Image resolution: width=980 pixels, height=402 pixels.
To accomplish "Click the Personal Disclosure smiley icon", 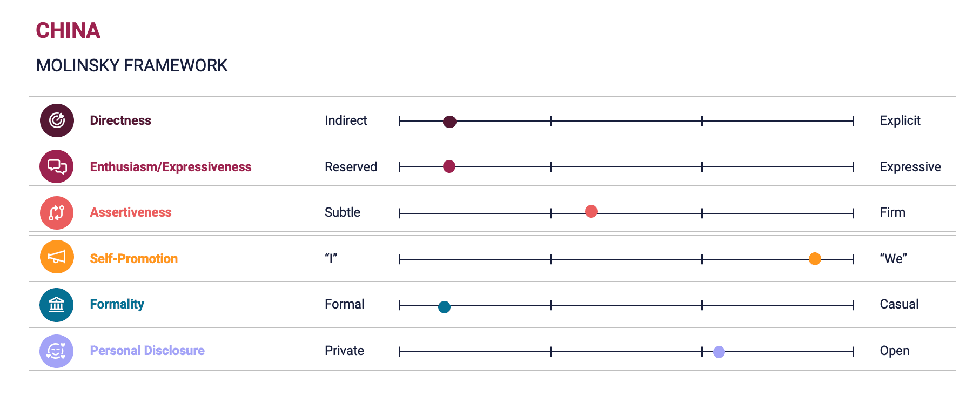I will (57, 351).
